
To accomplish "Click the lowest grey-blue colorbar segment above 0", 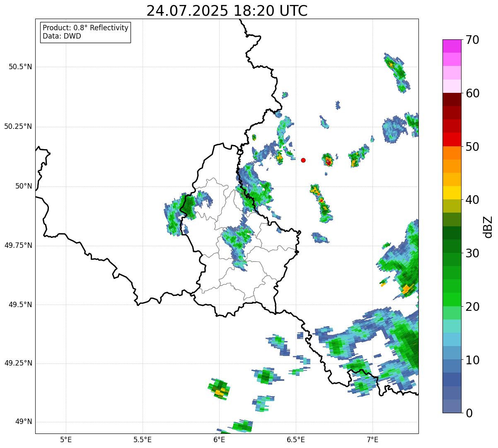I will [x=452, y=406].
